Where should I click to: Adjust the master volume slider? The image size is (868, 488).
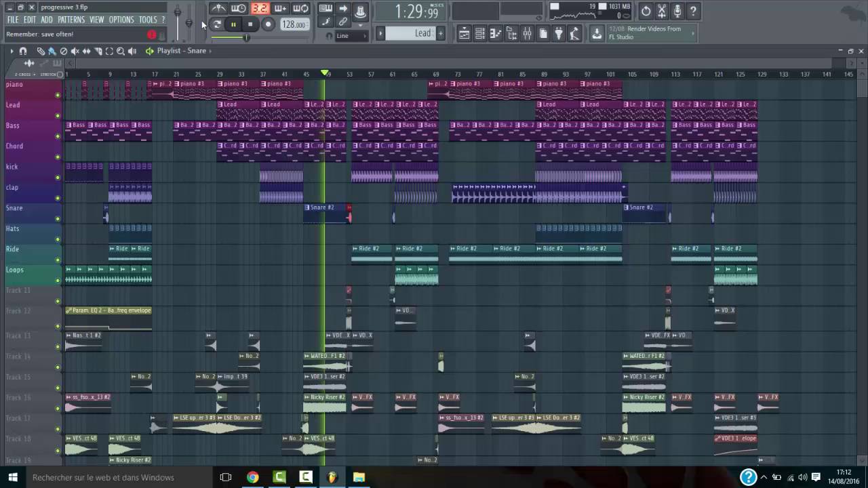click(x=178, y=14)
